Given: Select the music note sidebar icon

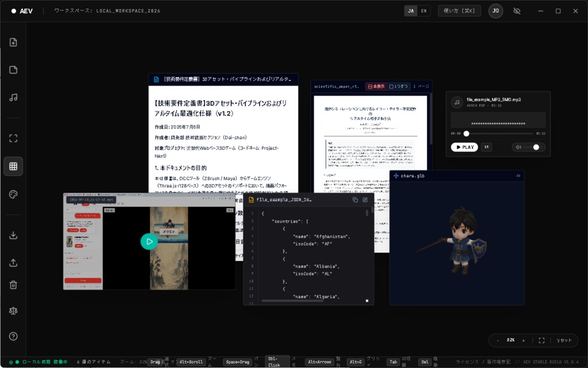Looking at the screenshot, I should click(13, 98).
